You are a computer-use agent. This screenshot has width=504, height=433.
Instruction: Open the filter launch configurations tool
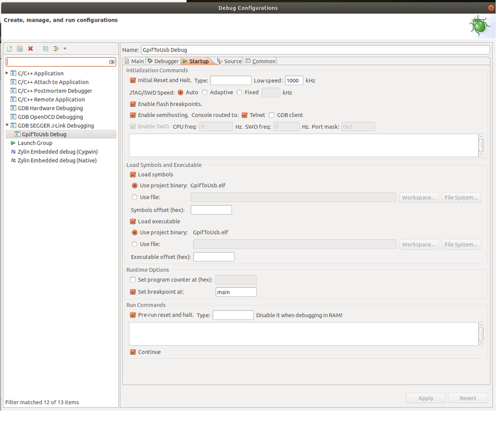tap(57, 48)
